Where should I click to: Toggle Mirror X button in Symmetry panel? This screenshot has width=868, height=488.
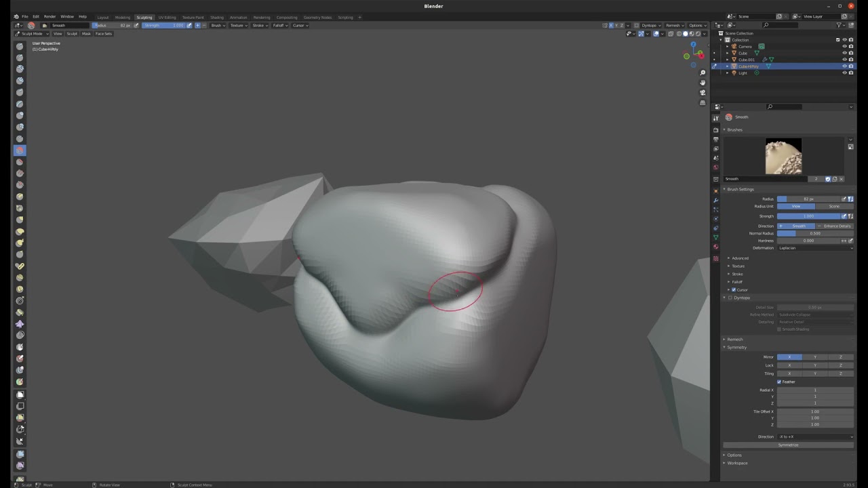coord(789,357)
